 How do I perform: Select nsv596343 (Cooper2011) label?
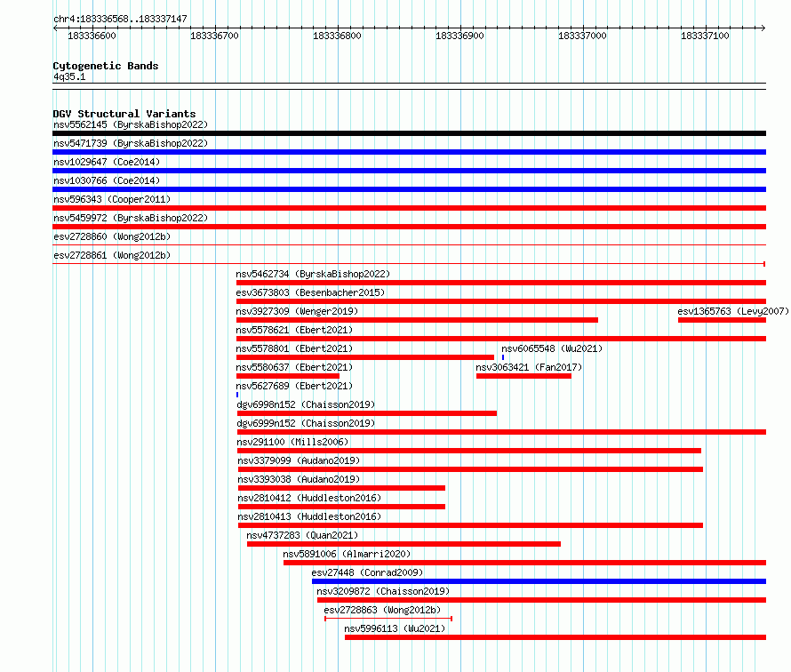click(112, 199)
